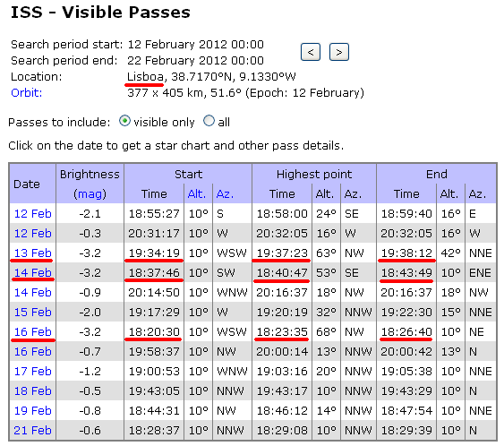The height and width of the screenshot is (446, 504).
Task: Open 12 Feb pass with brightness -2.1
Action: 32,214
